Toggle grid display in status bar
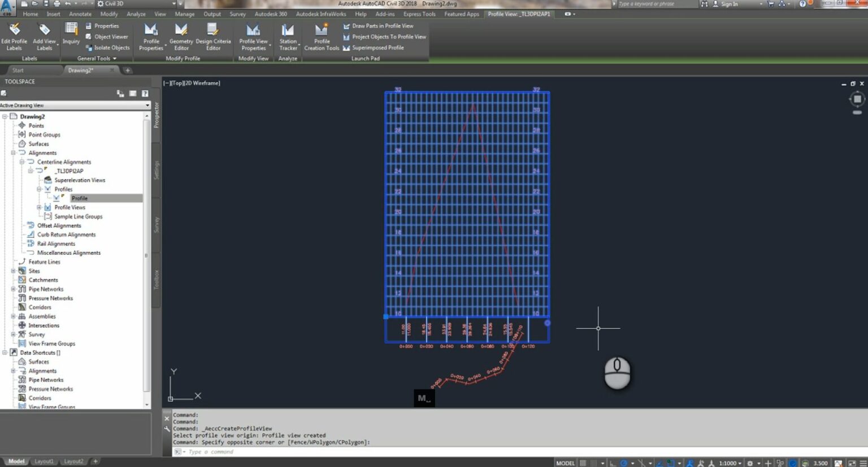 583,462
